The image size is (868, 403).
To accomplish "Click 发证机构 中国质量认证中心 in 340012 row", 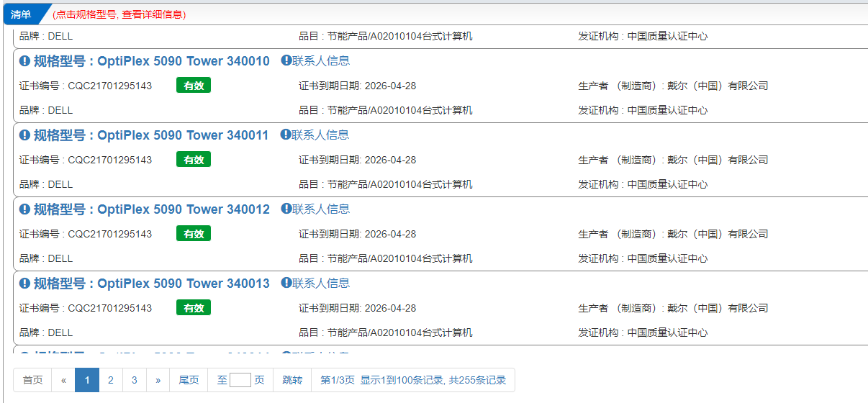I will [643, 259].
